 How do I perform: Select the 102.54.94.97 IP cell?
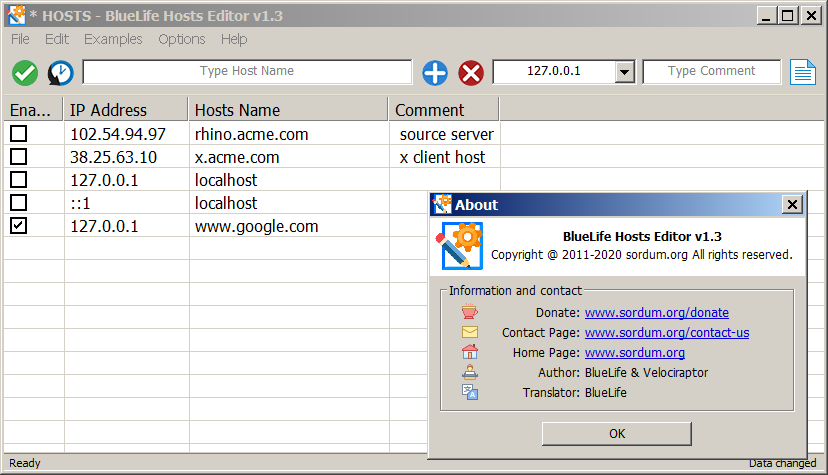pyautogui.click(x=118, y=134)
